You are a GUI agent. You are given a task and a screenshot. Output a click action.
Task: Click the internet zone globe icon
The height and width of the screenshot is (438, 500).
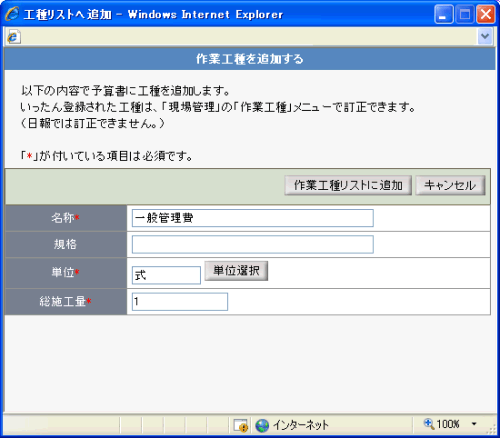tap(262, 425)
